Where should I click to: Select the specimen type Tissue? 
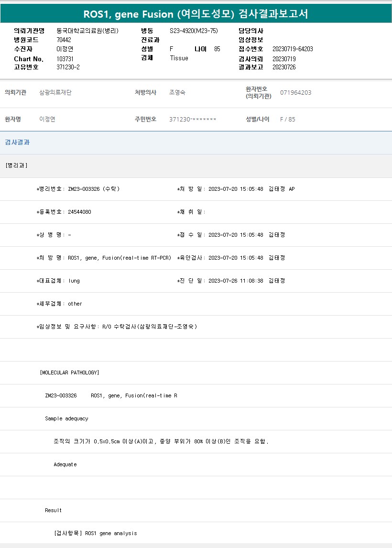pyautogui.click(x=179, y=58)
